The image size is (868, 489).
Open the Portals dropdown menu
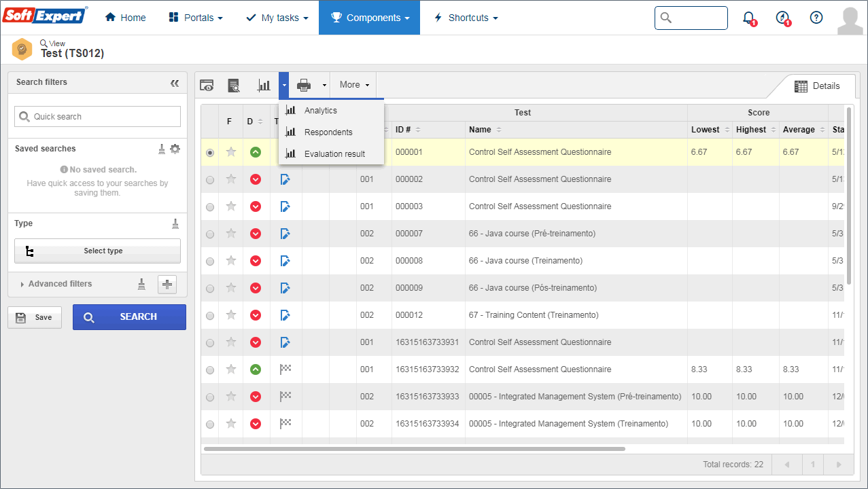(x=195, y=18)
